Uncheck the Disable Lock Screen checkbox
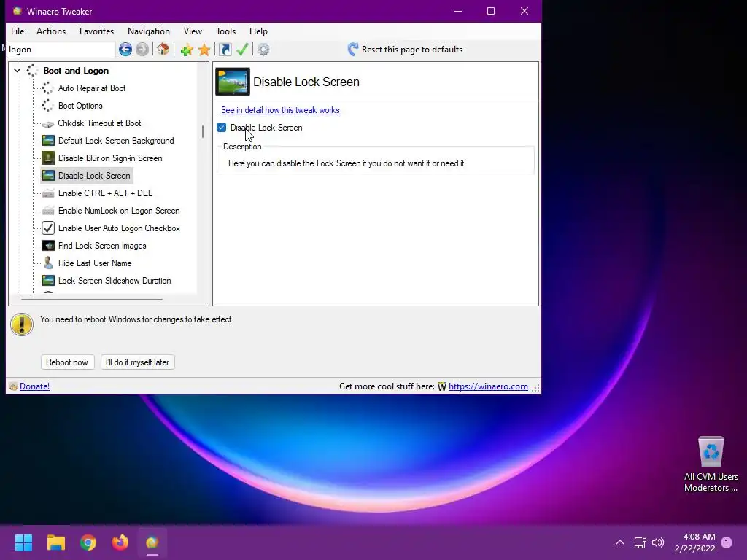Viewport: 747px width, 560px height. click(222, 127)
